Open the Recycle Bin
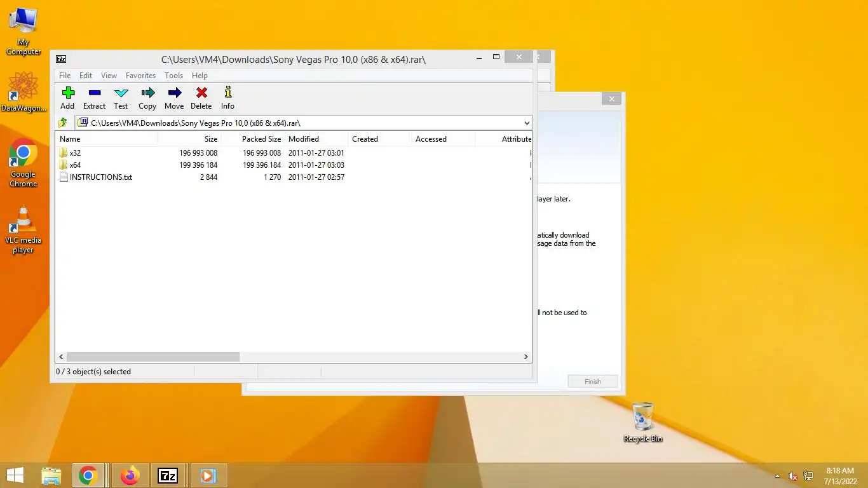This screenshot has width=868, height=488. (643, 422)
